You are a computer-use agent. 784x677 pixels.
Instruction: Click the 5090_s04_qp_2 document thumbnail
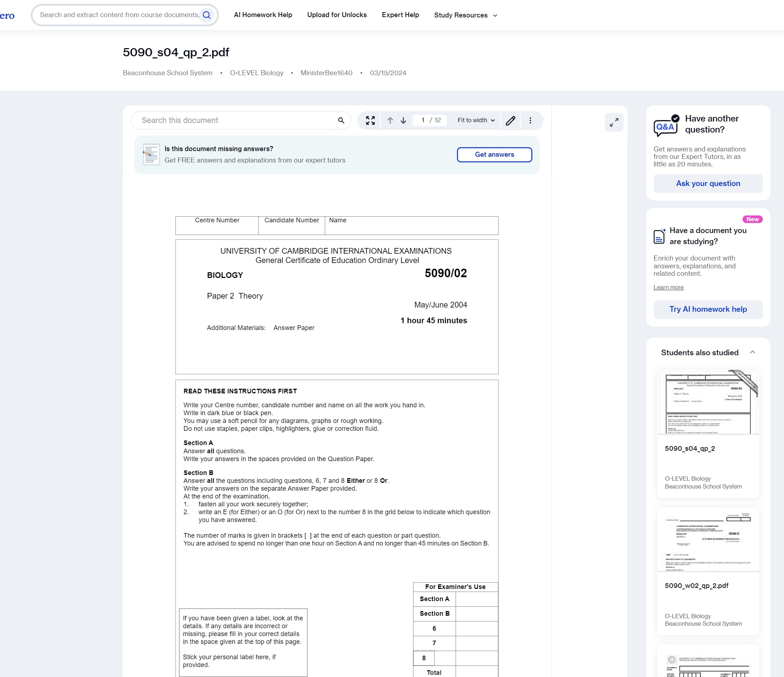pos(708,401)
